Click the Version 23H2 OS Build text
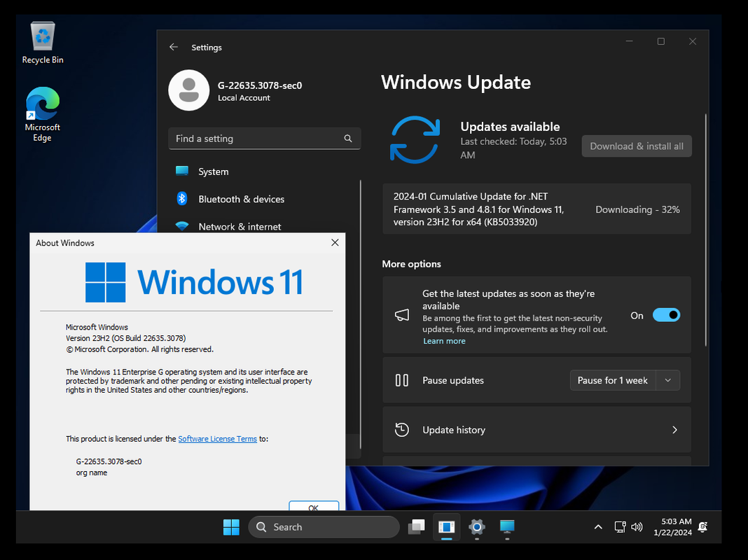This screenshot has width=748, height=560. coord(125,338)
